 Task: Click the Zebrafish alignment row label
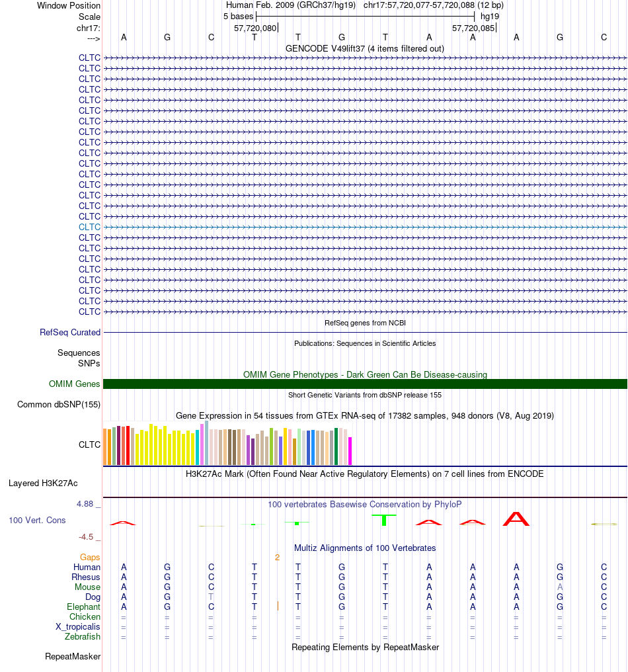pyautogui.click(x=82, y=636)
